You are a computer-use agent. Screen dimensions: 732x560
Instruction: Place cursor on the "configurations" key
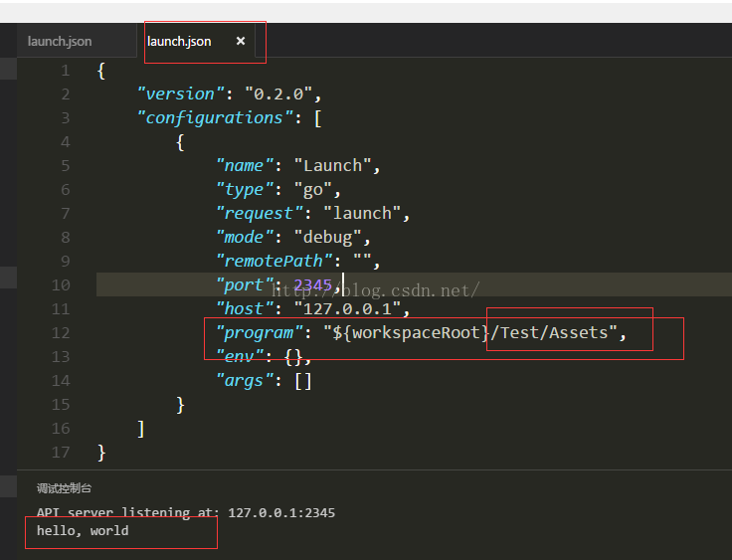coord(214,118)
